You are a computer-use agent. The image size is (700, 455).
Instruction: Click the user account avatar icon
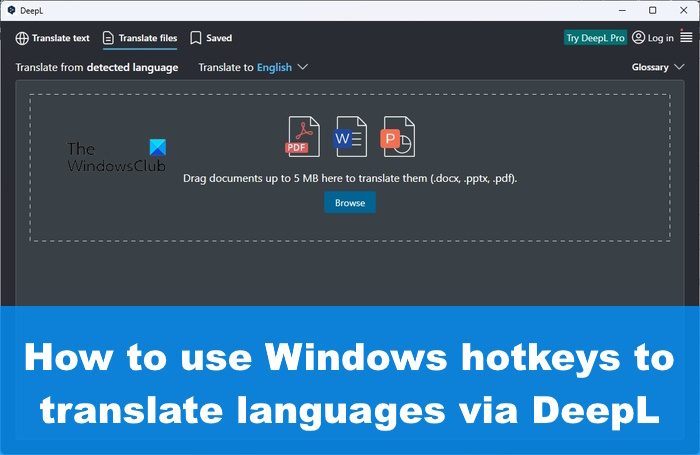point(638,38)
